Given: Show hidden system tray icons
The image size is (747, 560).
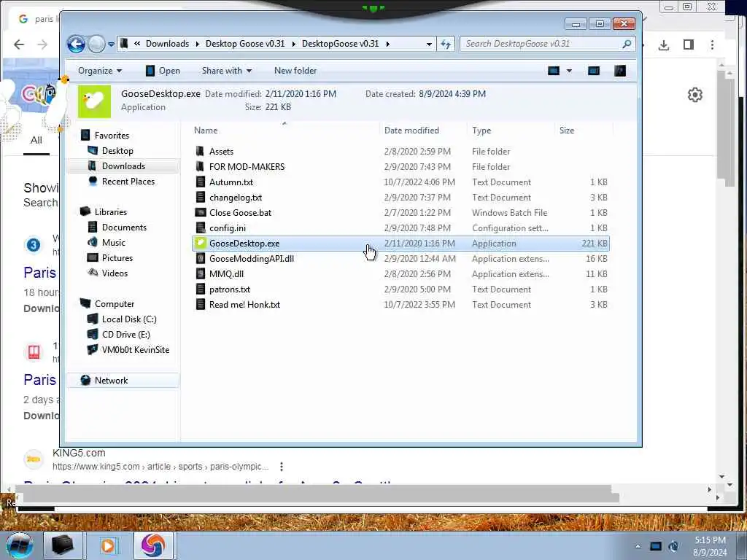Looking at the screenshot, I should click(x=638, y=546).
